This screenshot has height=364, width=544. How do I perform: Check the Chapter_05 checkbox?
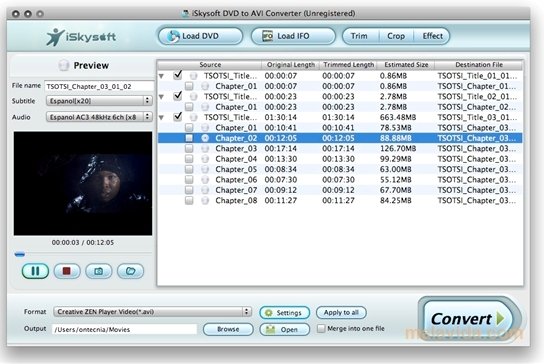coord(189,169)
